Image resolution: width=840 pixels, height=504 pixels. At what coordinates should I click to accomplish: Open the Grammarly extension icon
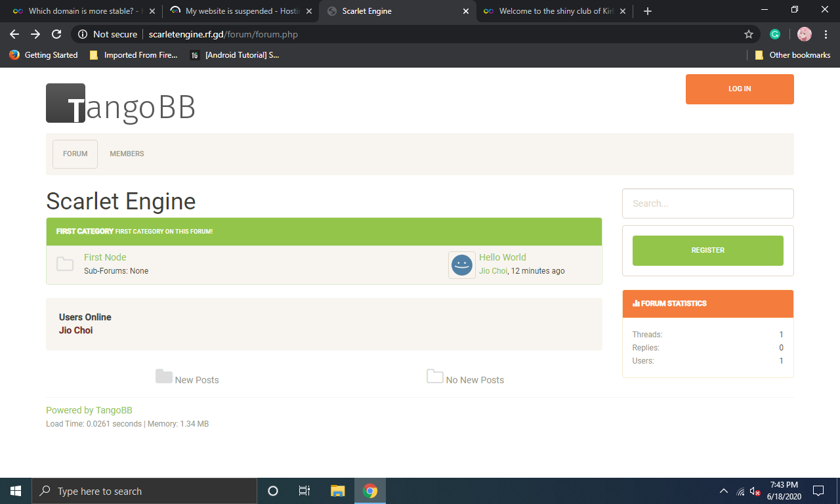[775, 34]
